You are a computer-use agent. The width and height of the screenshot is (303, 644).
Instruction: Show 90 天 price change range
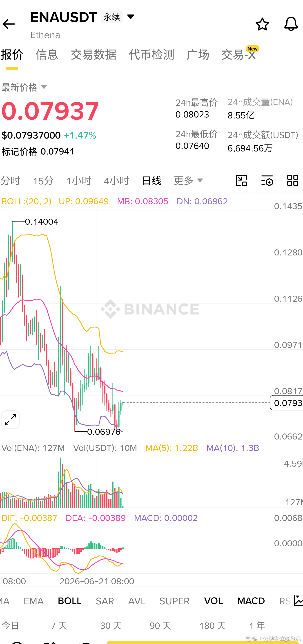coord(160,626)
